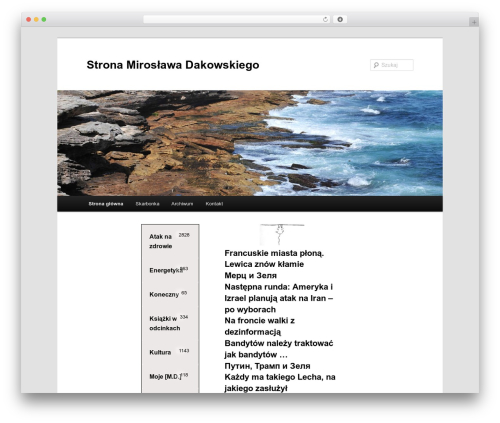Open a new tab with the plus button
This screenshot has width=500, height=423.
click(x=474, y=22)
